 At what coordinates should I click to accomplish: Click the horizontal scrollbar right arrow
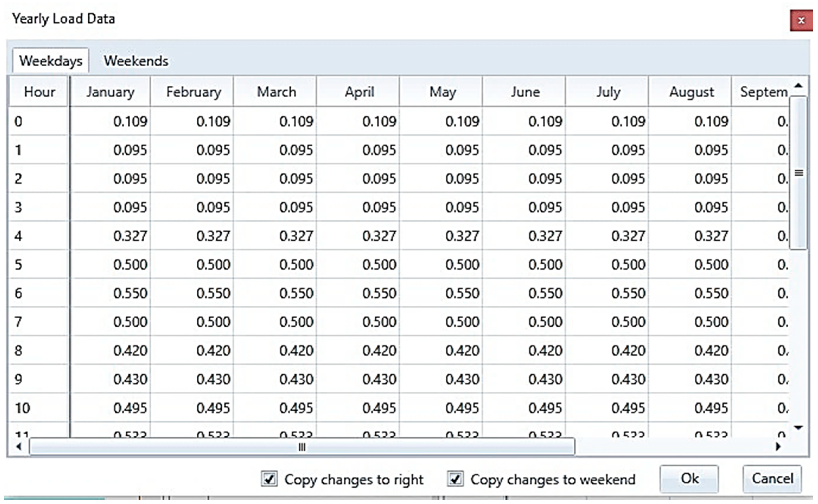[x=778, y=446]
